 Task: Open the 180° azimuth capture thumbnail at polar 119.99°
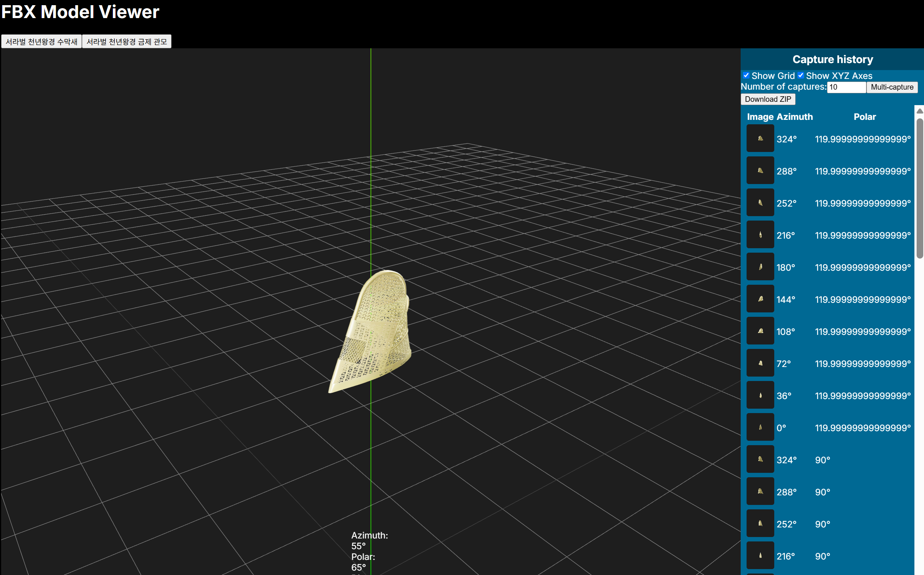click(760, 267)
